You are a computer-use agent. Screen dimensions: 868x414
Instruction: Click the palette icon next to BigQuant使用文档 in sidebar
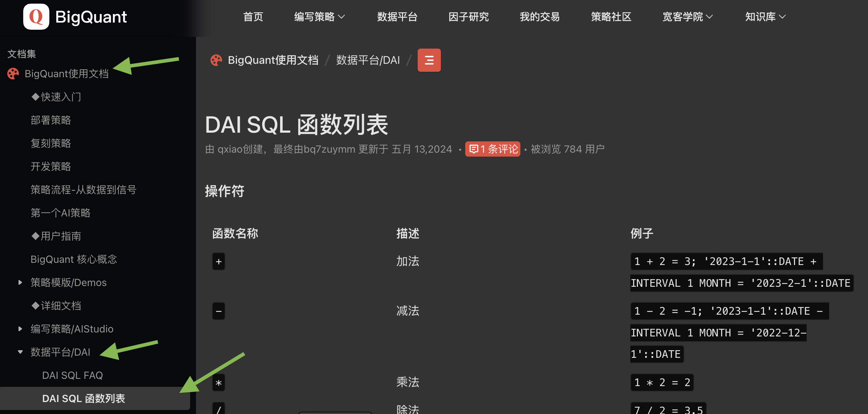(x=13, y=74)
